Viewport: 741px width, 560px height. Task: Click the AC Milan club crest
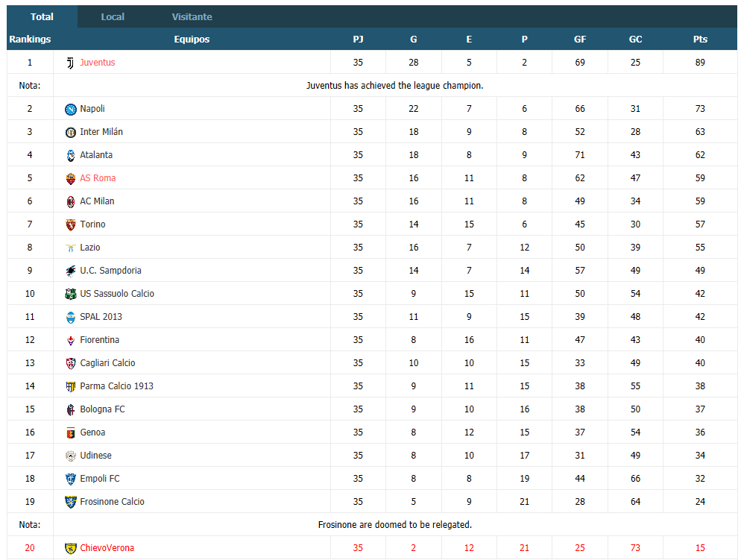70,202
